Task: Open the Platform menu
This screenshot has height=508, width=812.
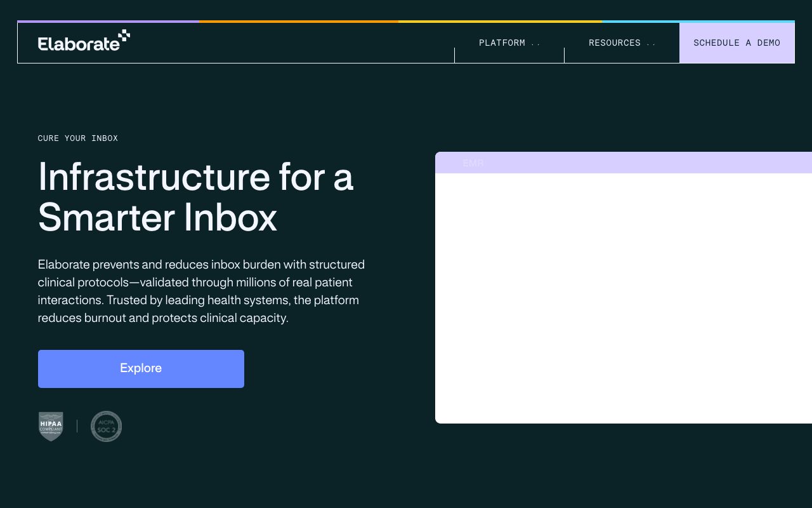Action: click(x=509, y=43)
